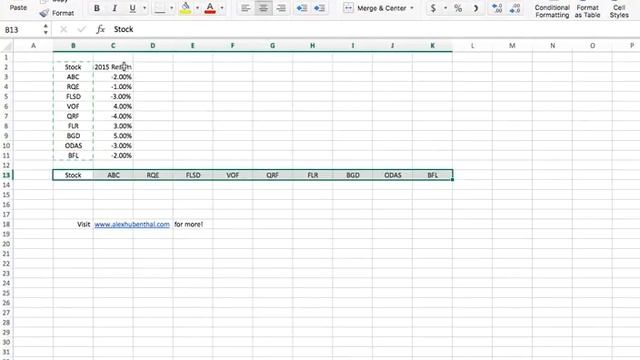Select row 13 header

coord(6,175)
